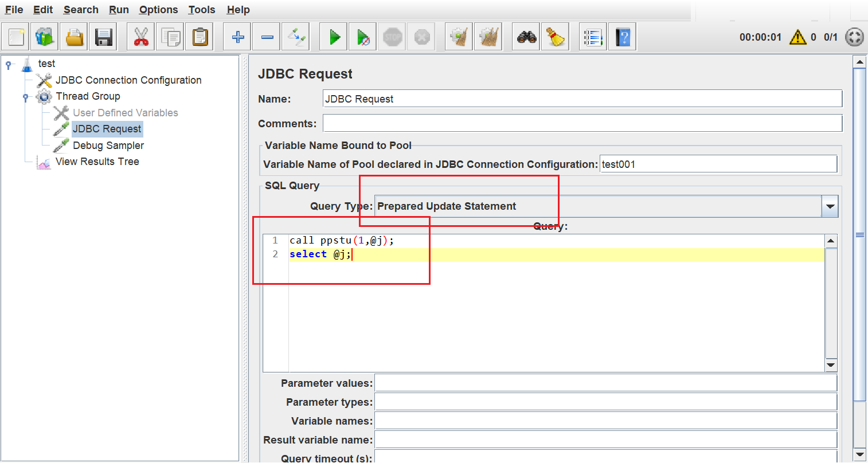Click the elapsed time 00:00:01 display
The height and width of the screenshot is (463, 868).
pyautogui.click(x=760, y=37)
